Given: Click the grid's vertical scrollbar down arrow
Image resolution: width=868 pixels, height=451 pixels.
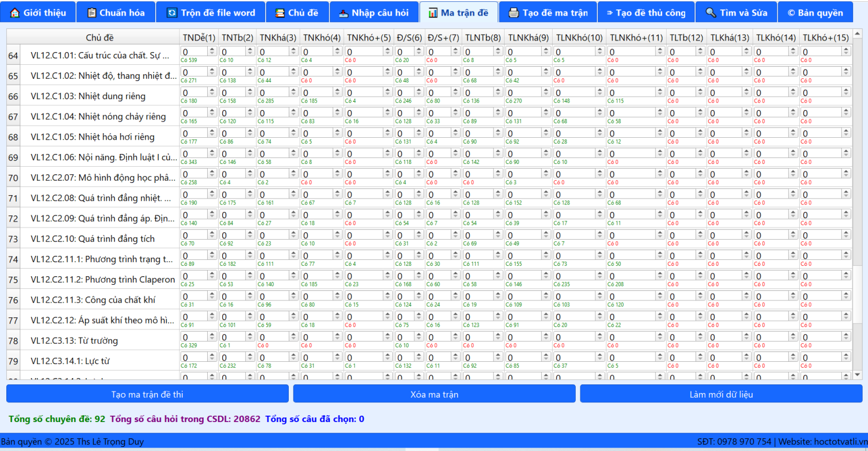Looking at the screenshot, I should coord(858,375).
